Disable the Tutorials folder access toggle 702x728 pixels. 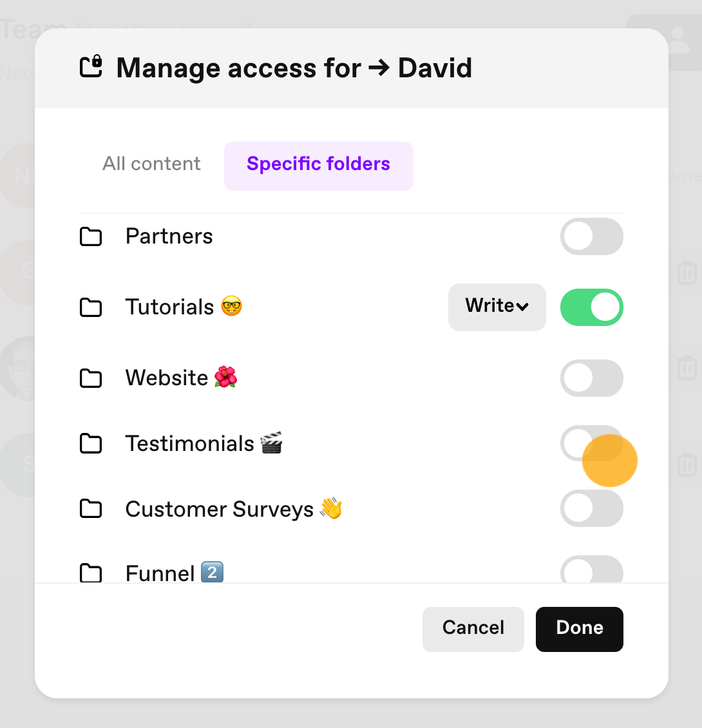[x=591, y=307]
